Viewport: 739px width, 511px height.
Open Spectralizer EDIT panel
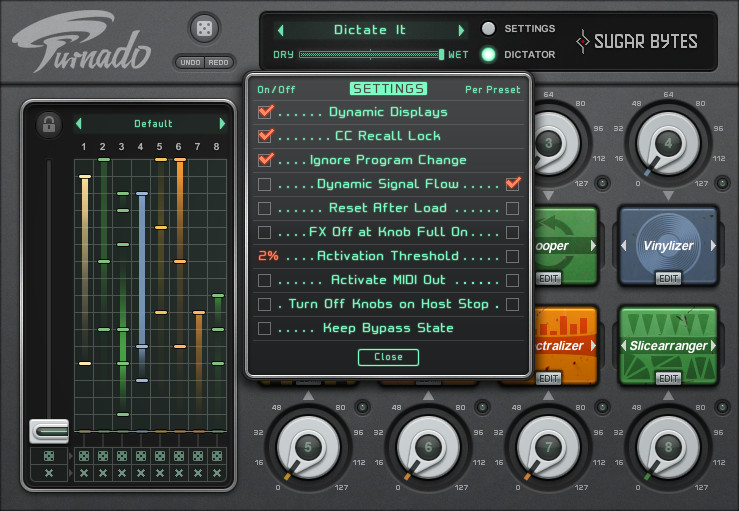[548, 379]
